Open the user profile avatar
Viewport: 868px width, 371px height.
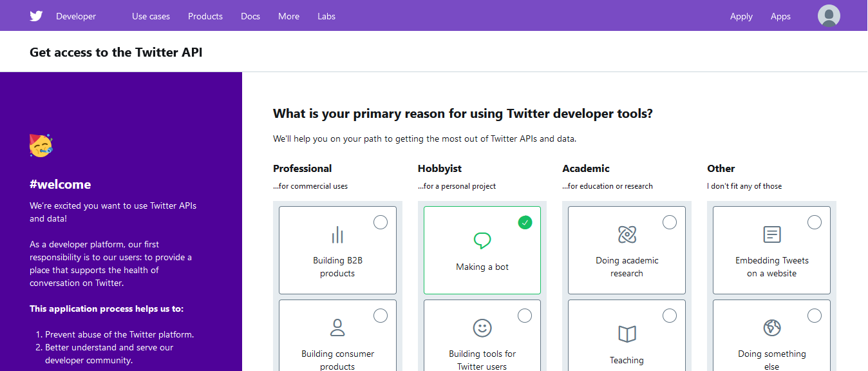pos(829,15)
